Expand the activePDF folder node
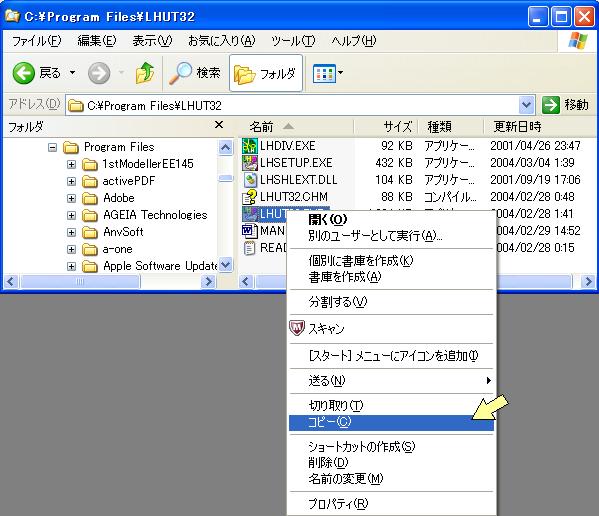 tap(71, 181)
